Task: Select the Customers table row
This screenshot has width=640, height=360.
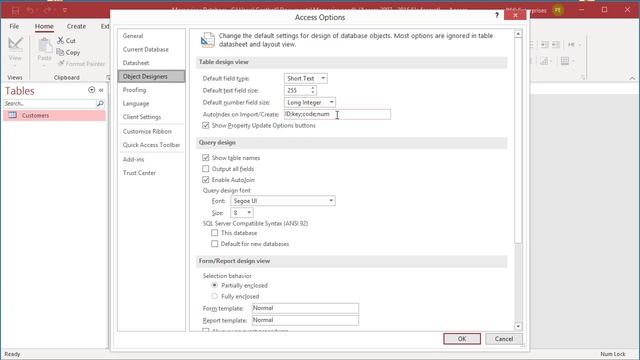Action: tap(54, 116)
